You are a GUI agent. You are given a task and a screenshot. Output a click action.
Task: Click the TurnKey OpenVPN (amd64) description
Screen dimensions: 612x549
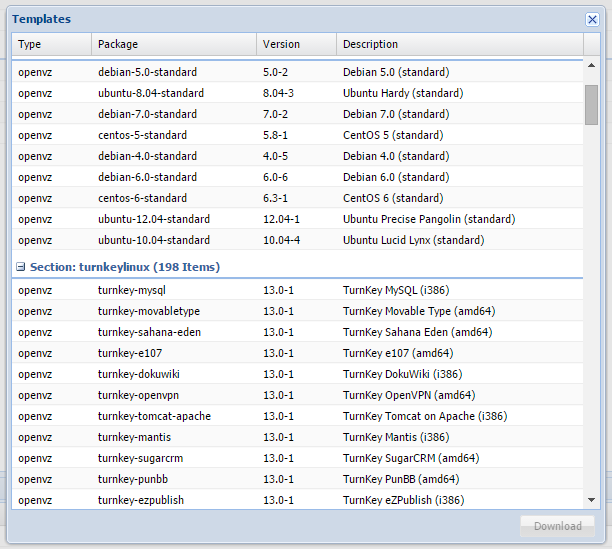[409, 396]
